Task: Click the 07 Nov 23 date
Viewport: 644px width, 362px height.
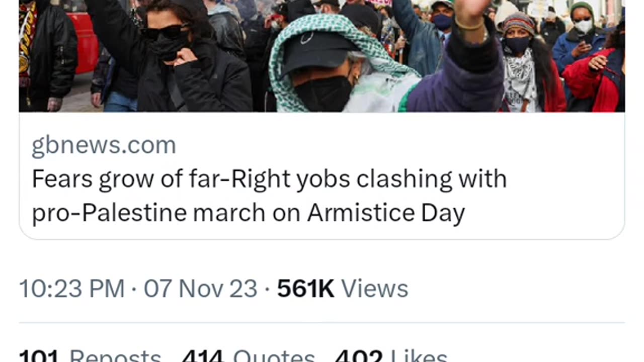Action: (x=200, y=289)
